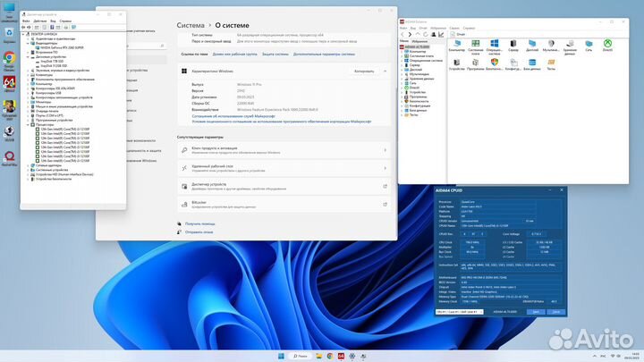Click the Chrome icon on the taskbar

coord(330,356)
